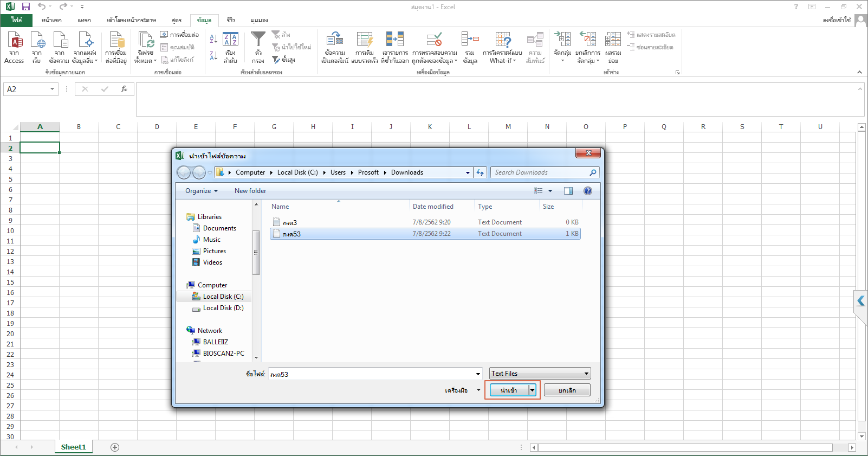Add a new sheet with plus icon
The image size is (868, 456).
(115, 447)
